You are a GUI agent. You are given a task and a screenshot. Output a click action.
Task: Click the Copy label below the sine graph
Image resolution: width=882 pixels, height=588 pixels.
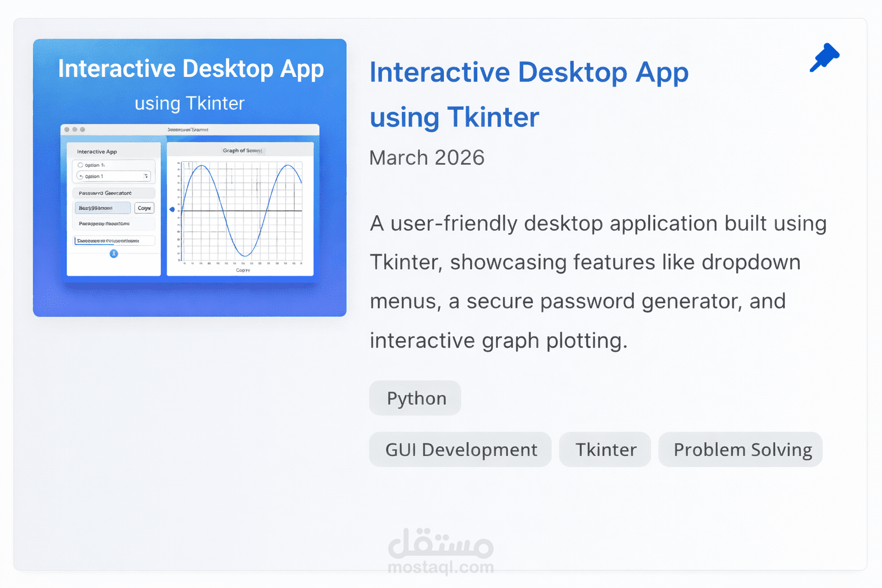[x=242, y=270]
